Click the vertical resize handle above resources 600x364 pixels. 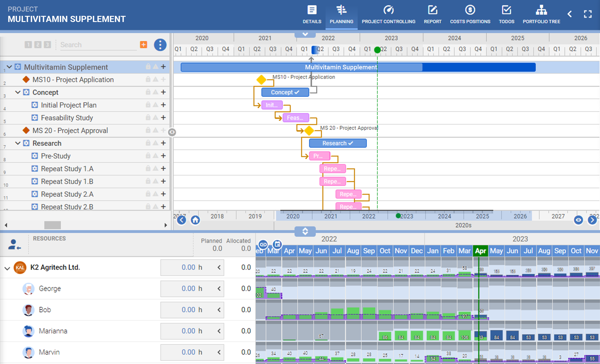pyautogui.click(x=305, y=231)
